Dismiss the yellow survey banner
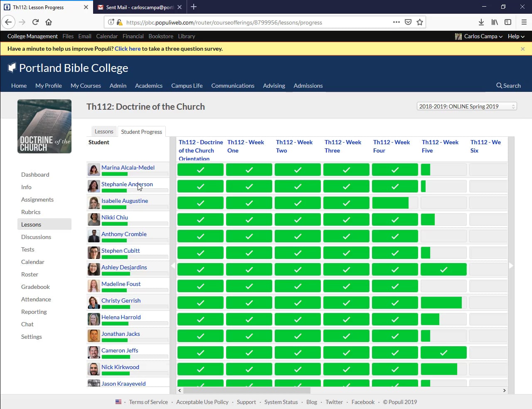This screenshot has width=532, height=409. pos(522,49)
